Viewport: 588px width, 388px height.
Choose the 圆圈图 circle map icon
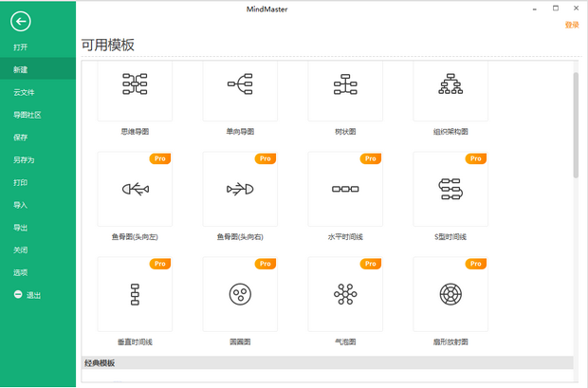click(x=240, y=294)
